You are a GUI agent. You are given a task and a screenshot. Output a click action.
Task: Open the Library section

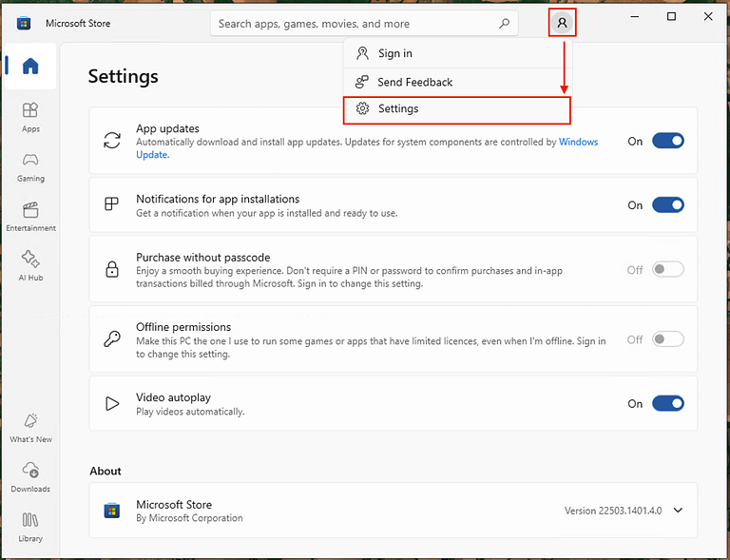(30, 526)
